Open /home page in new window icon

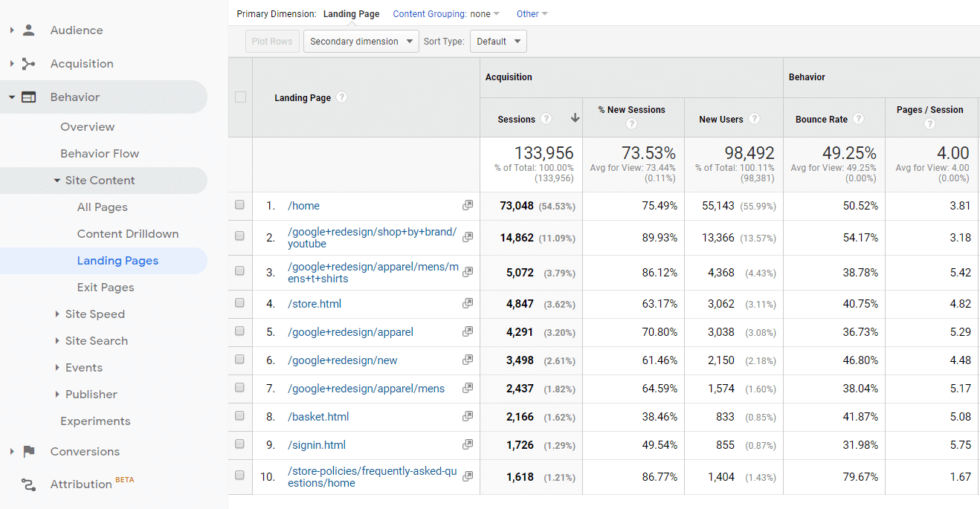pos(468,206)
